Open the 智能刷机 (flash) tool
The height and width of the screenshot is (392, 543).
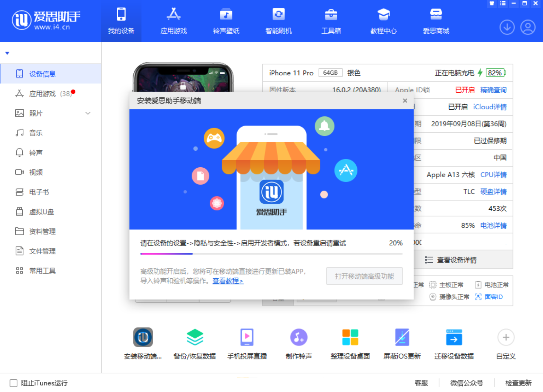pyautogui.click(x=278, y=20)
